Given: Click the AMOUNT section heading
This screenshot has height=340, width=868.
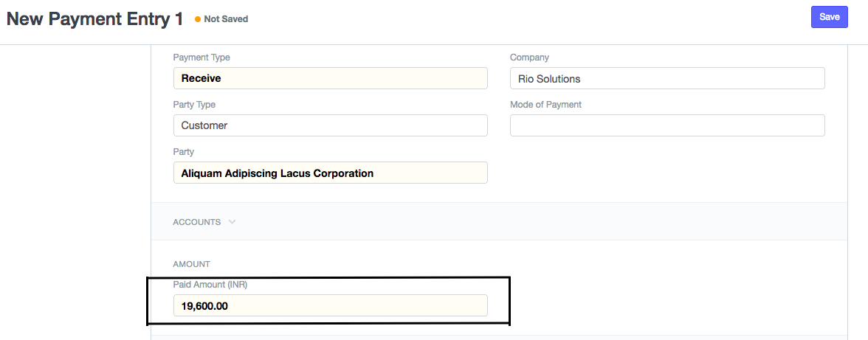Looking at the screenshot, I should tap(191, 264).
